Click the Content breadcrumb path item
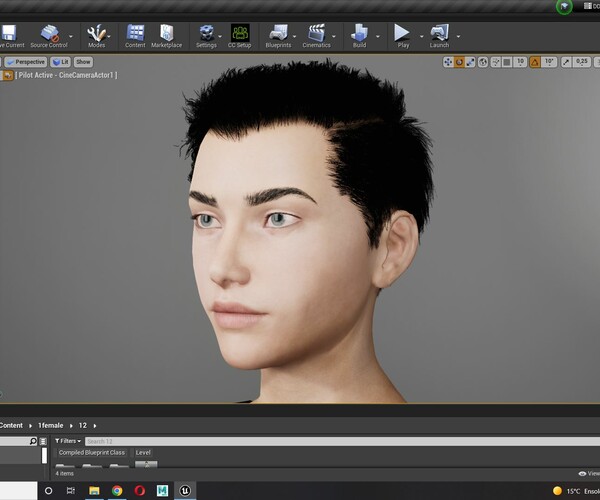This screenshot has height=500, width=600. [11, 425]
